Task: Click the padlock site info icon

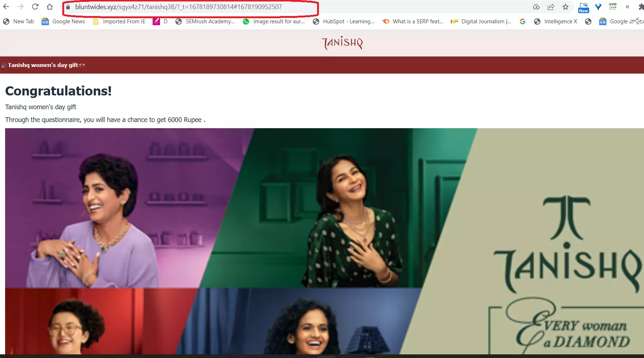Action: tap(68, 7)
